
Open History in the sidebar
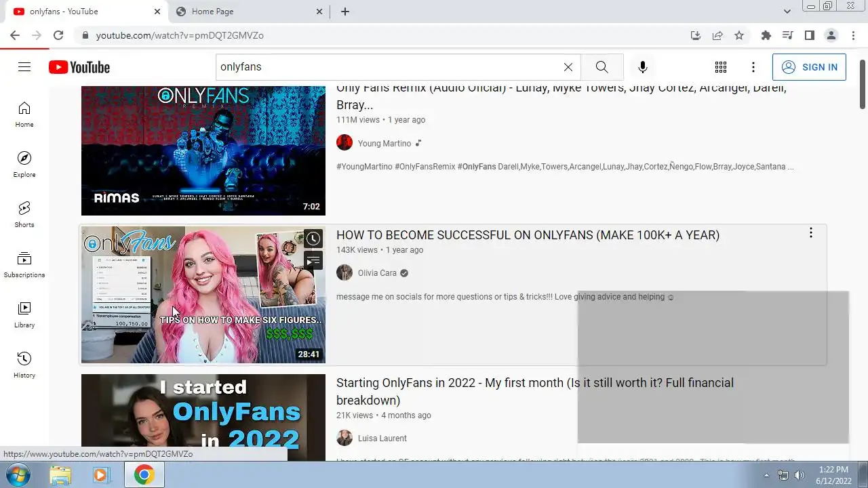pos(24,365)
